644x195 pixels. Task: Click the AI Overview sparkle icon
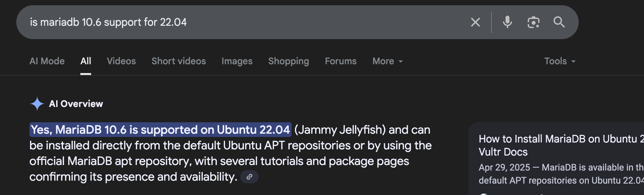pyautogui.click(x=37, y=104)
